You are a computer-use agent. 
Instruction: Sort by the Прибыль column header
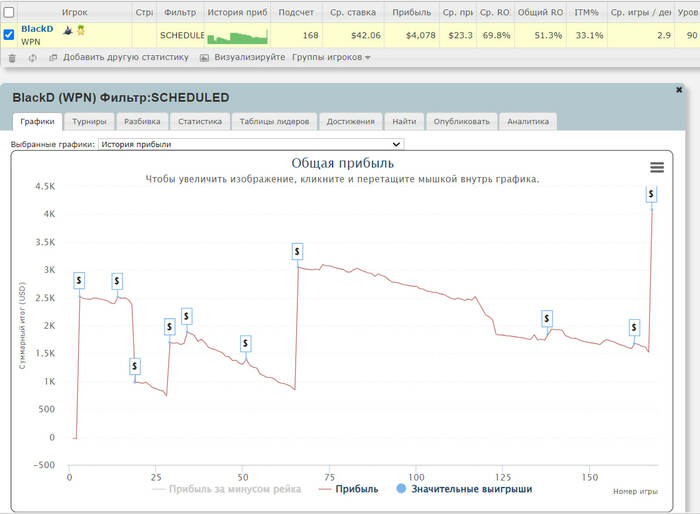(x=412, y=13)
